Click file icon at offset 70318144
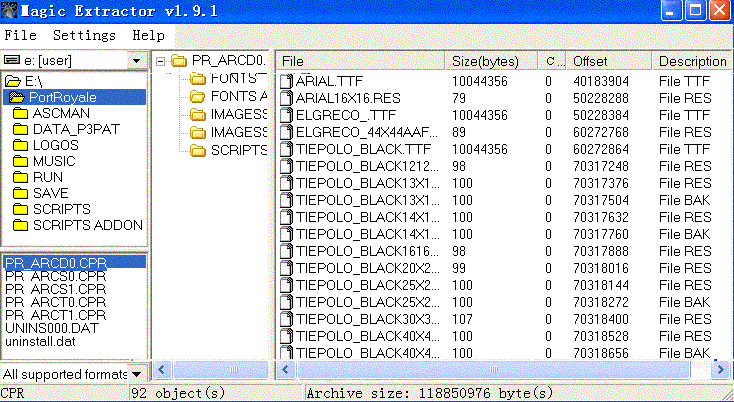The height and width of the screenshot is (402, 734). pyautogui.click(x=286, y=285)
